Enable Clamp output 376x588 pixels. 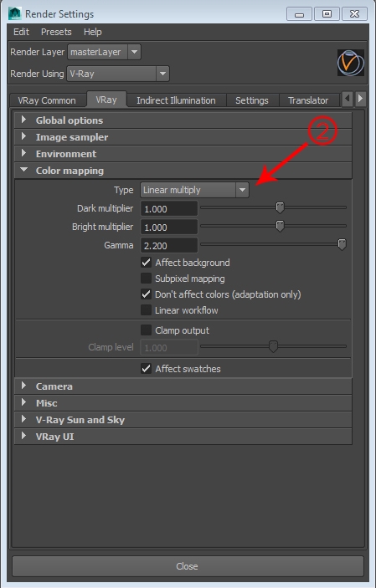click(146, 330)
